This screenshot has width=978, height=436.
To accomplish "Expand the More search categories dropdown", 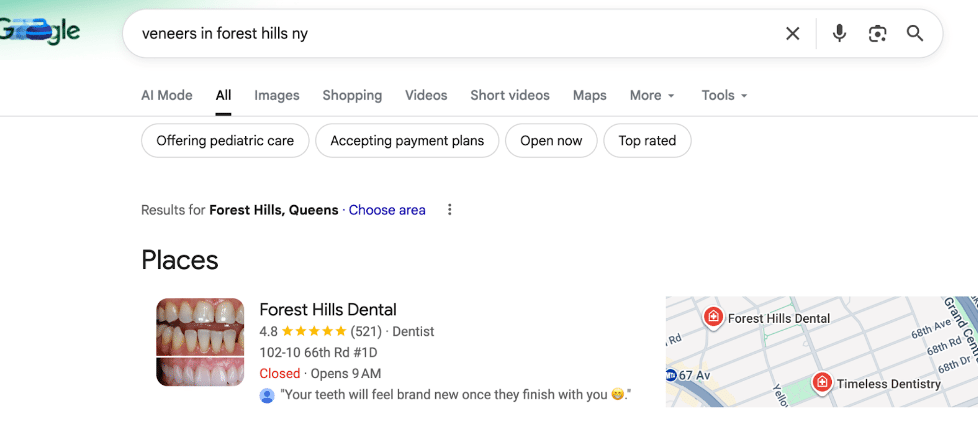I will click(x=652, y=96).
